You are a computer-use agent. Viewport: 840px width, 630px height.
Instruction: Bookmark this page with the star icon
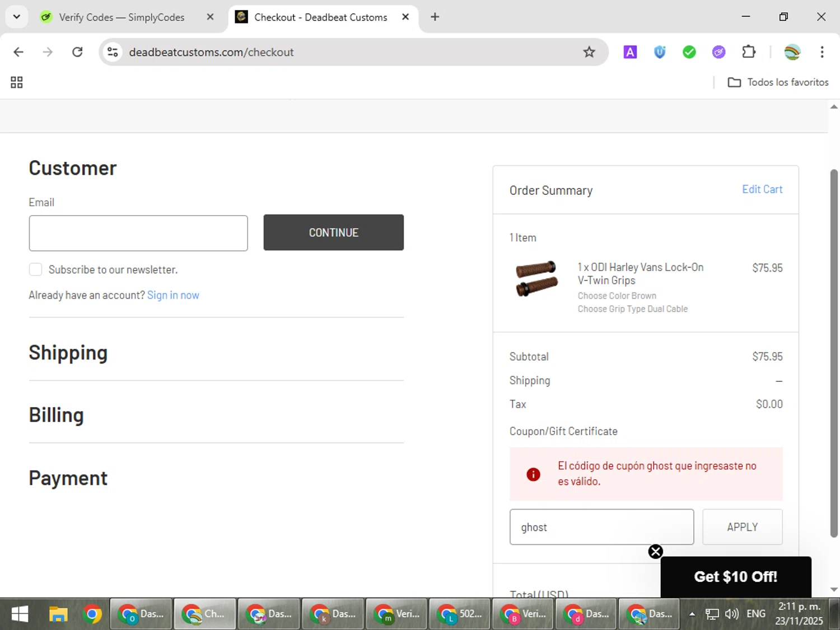pos(589,52)
